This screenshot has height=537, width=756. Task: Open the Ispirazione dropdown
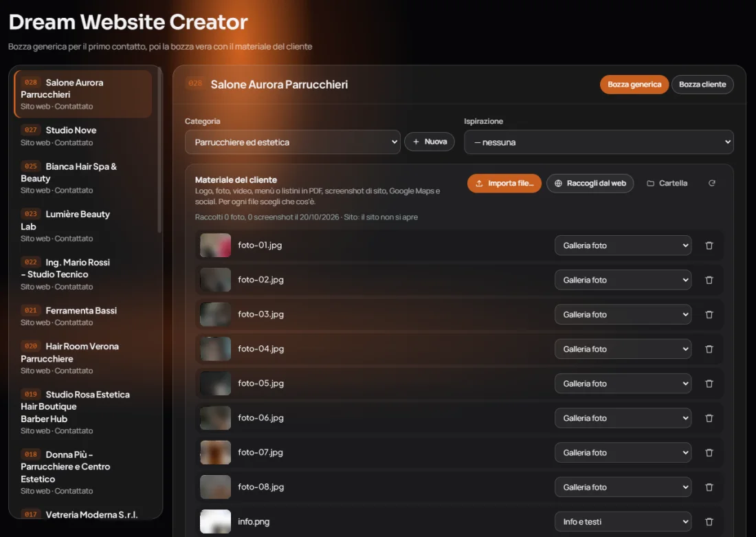[x=599, y=142]
